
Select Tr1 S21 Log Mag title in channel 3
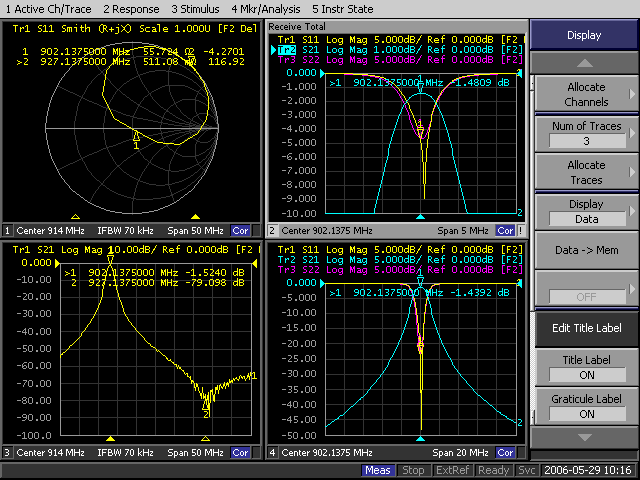(135, 249)
